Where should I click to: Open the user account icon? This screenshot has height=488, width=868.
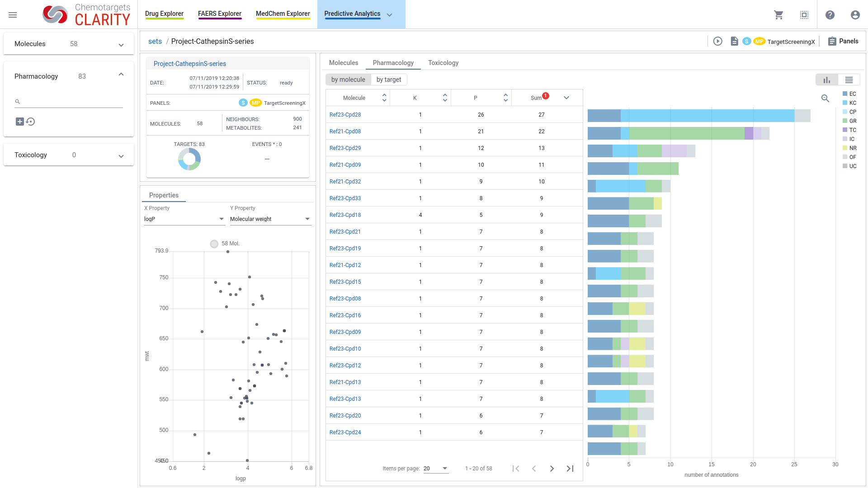(855, 15)
